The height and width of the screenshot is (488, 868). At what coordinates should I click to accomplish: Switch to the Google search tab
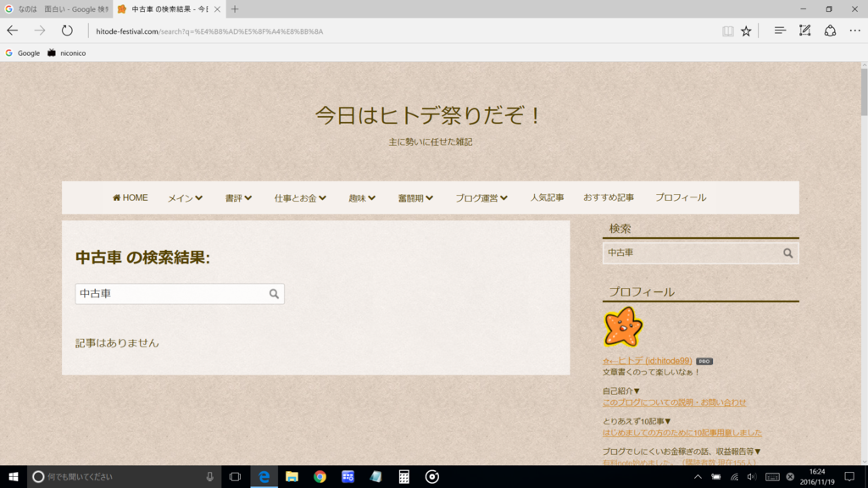tap(56, 8)
